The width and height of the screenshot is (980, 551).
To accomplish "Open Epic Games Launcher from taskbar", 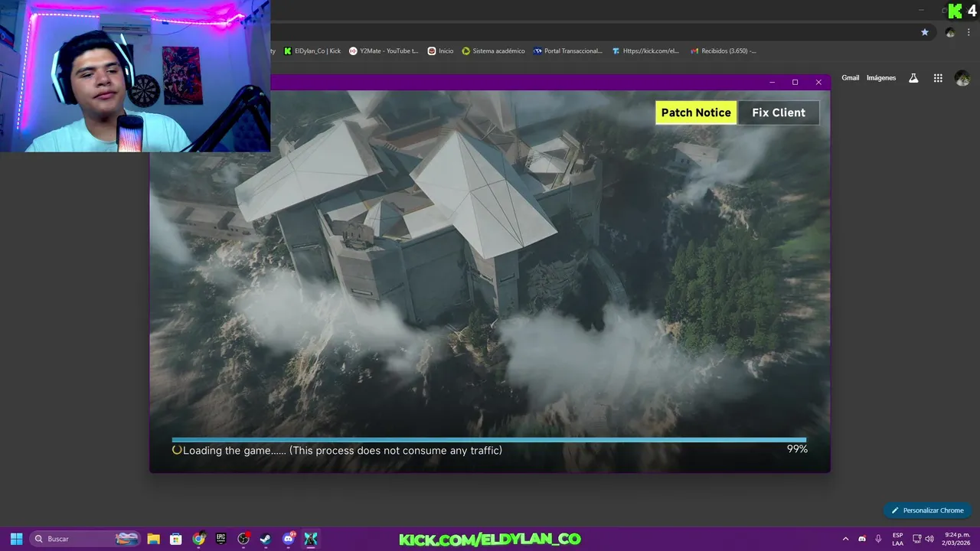I will pos(221,539).
